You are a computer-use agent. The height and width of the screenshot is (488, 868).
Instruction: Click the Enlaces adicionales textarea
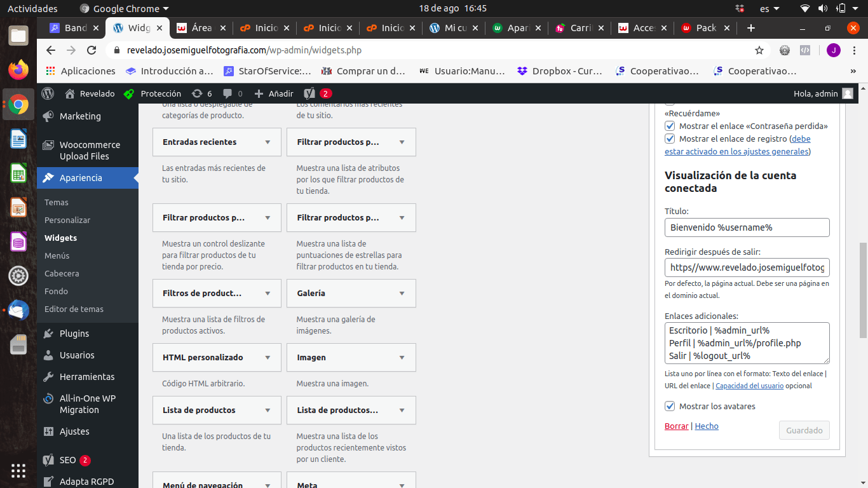pyautogui.click(x=747, y=343)
